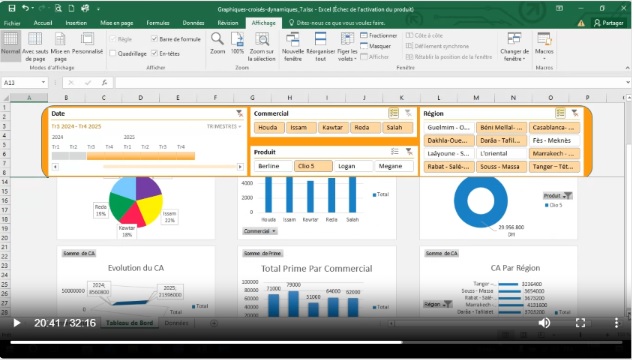635x360 pixels.
Task: Click the Partager share button
Action: tap(609, 23)
